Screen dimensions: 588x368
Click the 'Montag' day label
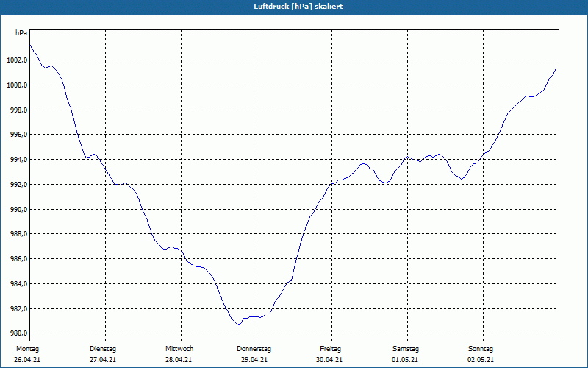click(27, 349)
